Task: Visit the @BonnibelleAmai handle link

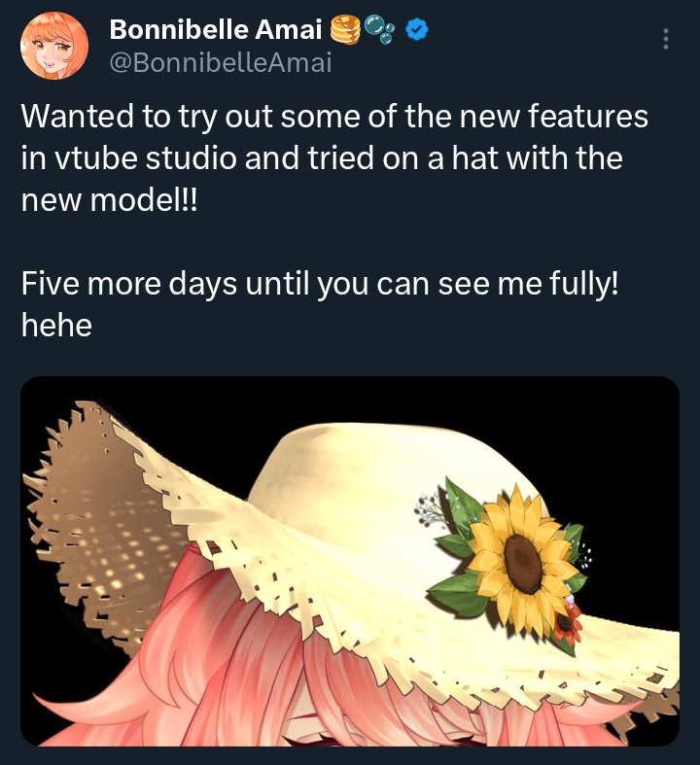Action: [221, 63]
